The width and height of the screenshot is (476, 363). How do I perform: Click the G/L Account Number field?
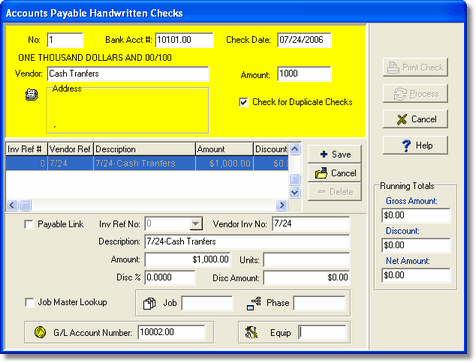tap(171, 332)
